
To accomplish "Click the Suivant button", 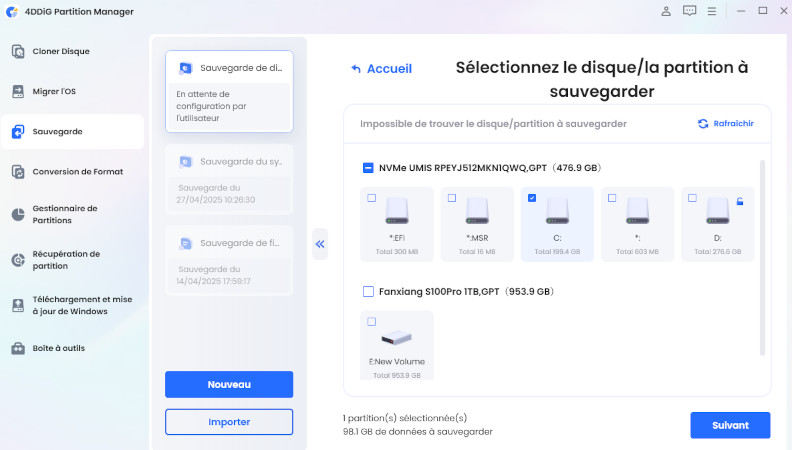I will coord(730,425).
